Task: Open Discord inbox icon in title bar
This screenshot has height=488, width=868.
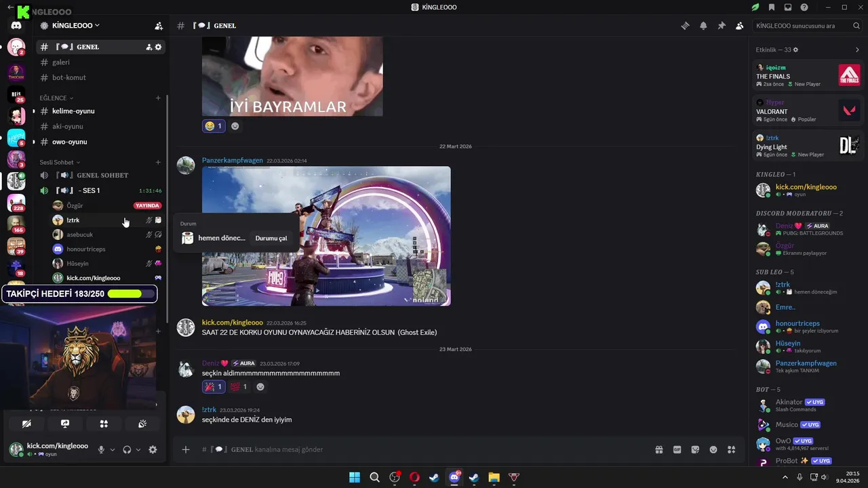Action: click(788, 7)
